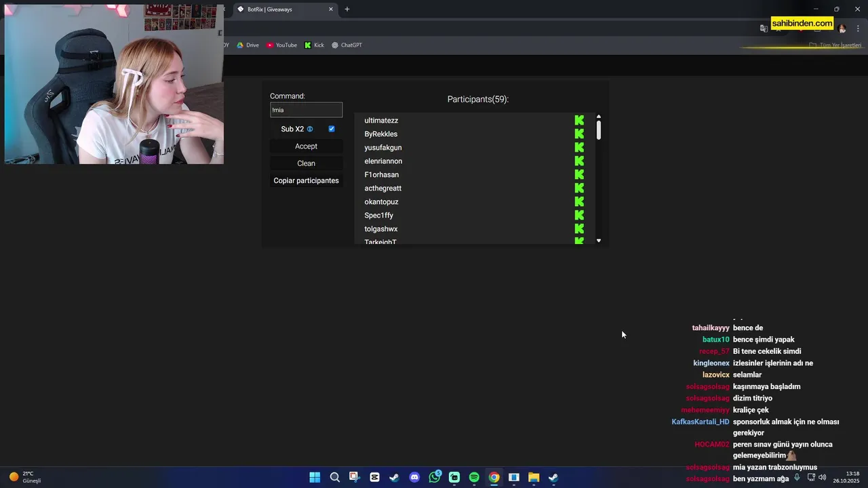Select participant F1orhasan
The width and height of the screenshot is (868, 488).
(381, 175)
